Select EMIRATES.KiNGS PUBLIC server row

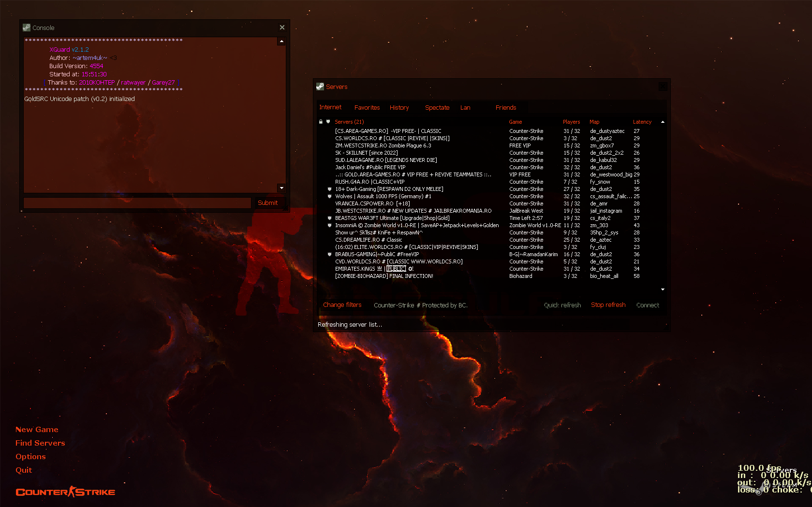[488, 269]
